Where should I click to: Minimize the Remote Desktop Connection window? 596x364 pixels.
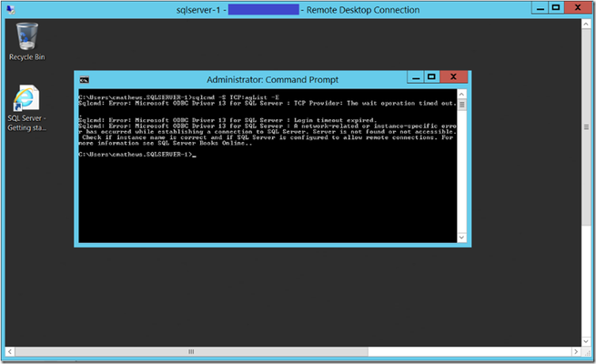540,8
